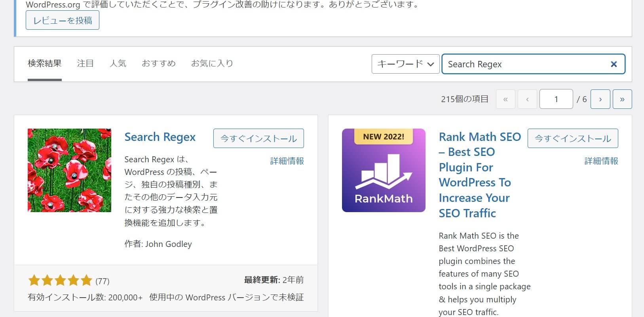Screen dimensions: 644x317
Task: Click the (77) rating count
Action: 103,281
